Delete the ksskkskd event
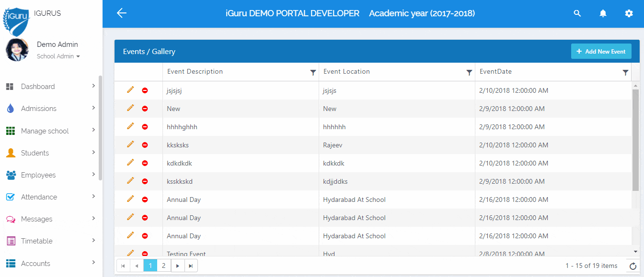644x277 pixels. tap(145, 181)
